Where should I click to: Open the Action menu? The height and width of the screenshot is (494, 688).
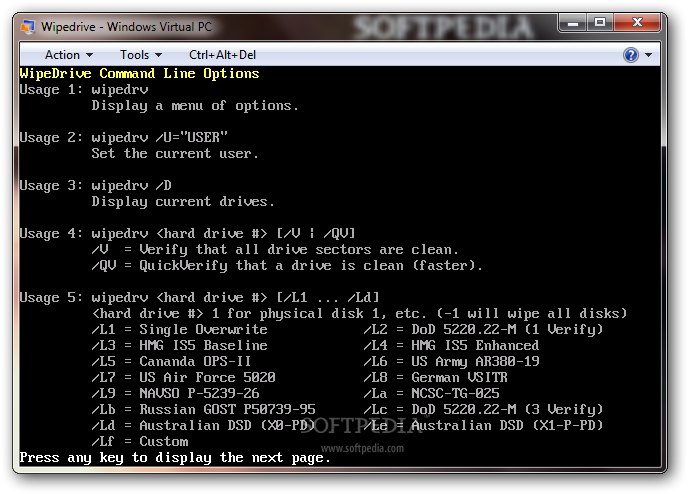(69, 55)
